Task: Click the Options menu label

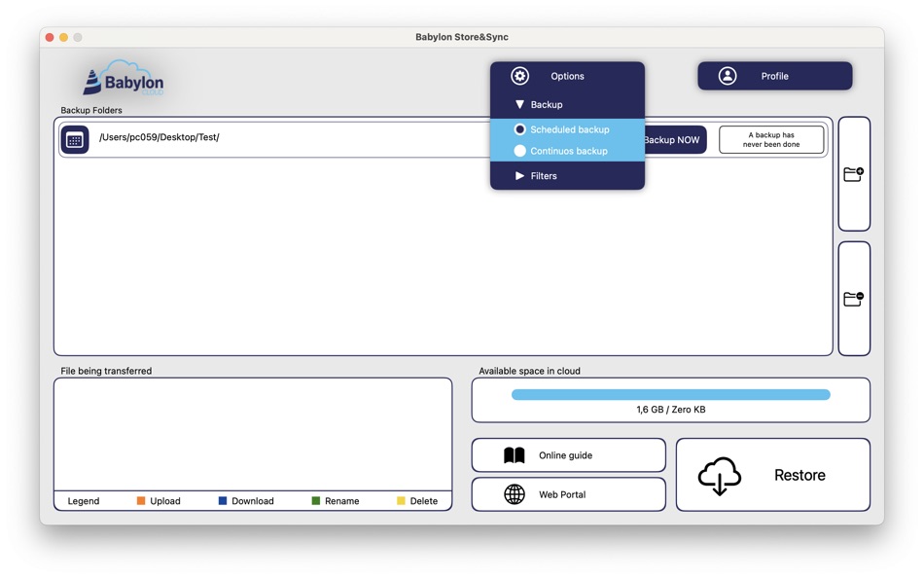Action: point(567,76)
